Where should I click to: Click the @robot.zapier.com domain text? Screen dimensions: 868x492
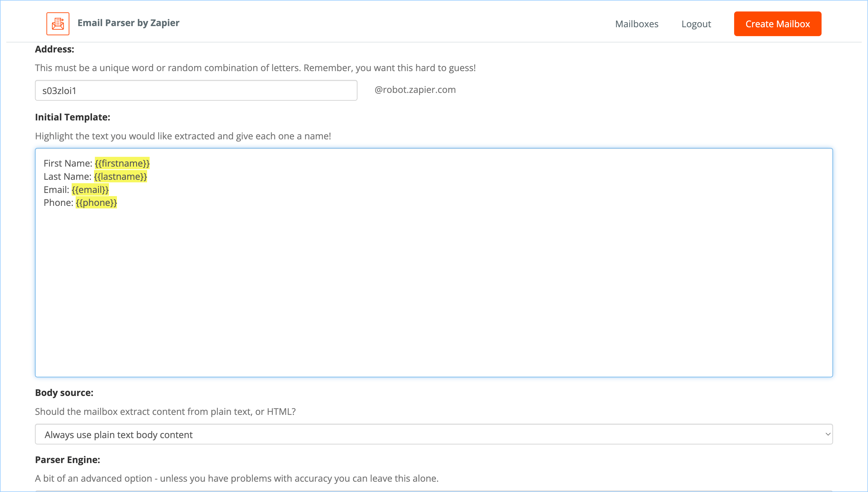coord(415,89)
